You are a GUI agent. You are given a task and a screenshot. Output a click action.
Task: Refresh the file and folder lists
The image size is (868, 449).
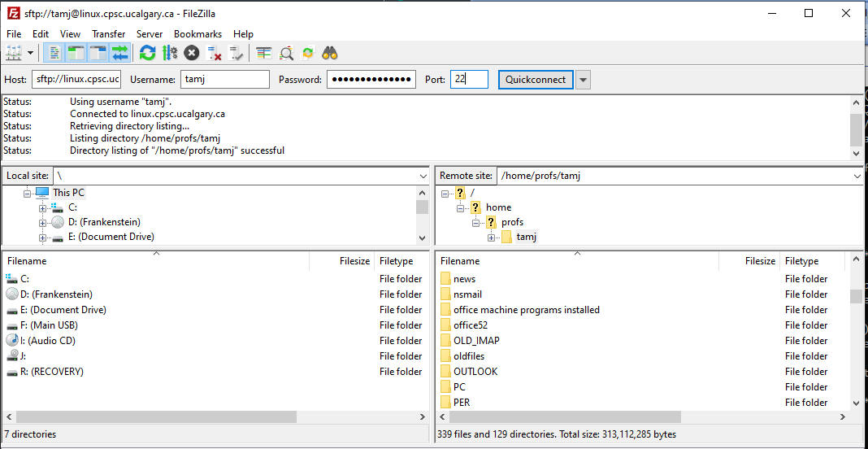coord(147,53)
